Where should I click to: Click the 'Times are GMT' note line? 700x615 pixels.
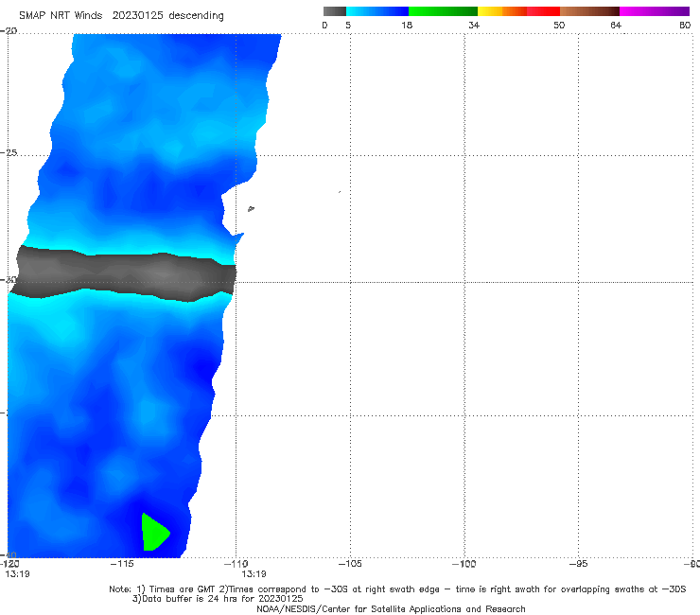397,589
